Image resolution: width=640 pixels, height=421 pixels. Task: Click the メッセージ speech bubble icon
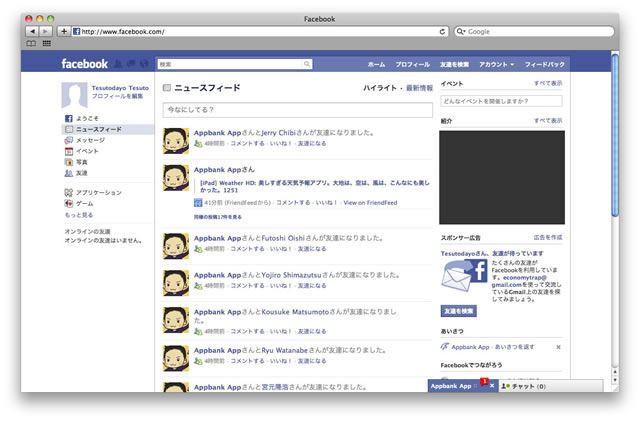click(69, 140)
